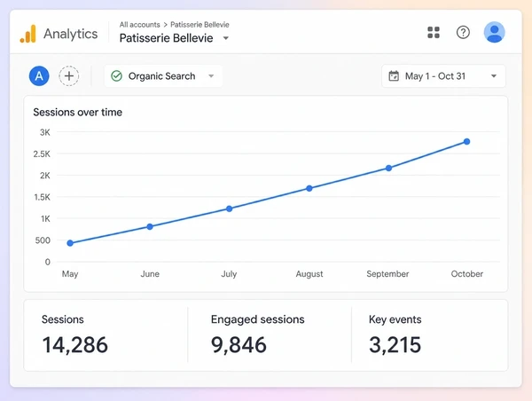Click the '500' y-axis label
The height and width of the screenshot is (401, 532).
43,240
